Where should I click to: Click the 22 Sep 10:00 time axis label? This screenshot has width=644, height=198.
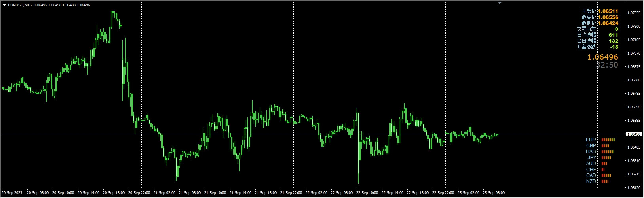[367, 193]
